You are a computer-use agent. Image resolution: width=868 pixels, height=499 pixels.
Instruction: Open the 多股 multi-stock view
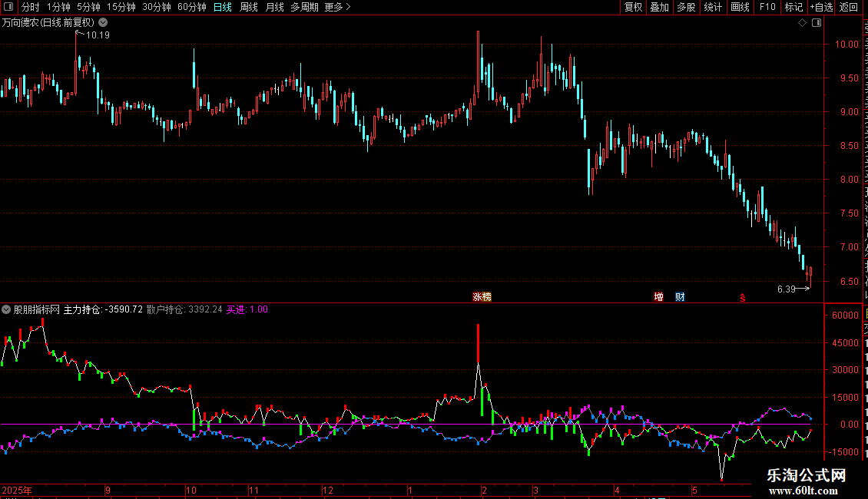(686, 7)
